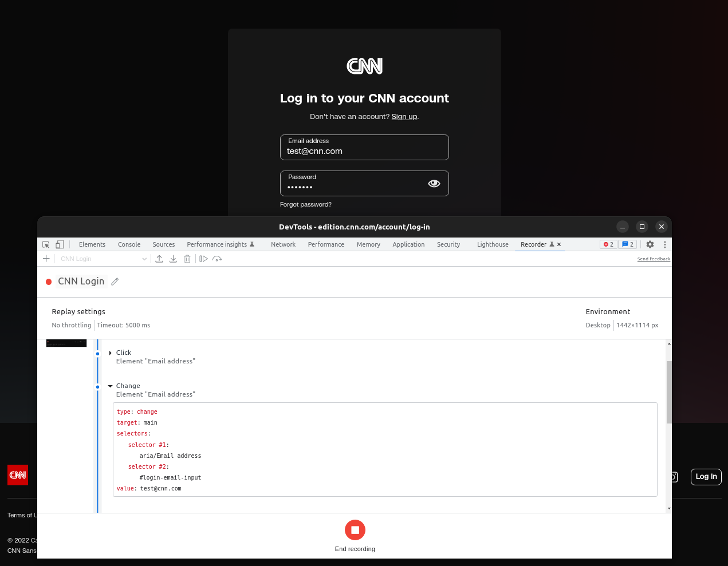Click the Timeout: 5000 ms setting
728x566 pixels.
(x=124, y=325)
